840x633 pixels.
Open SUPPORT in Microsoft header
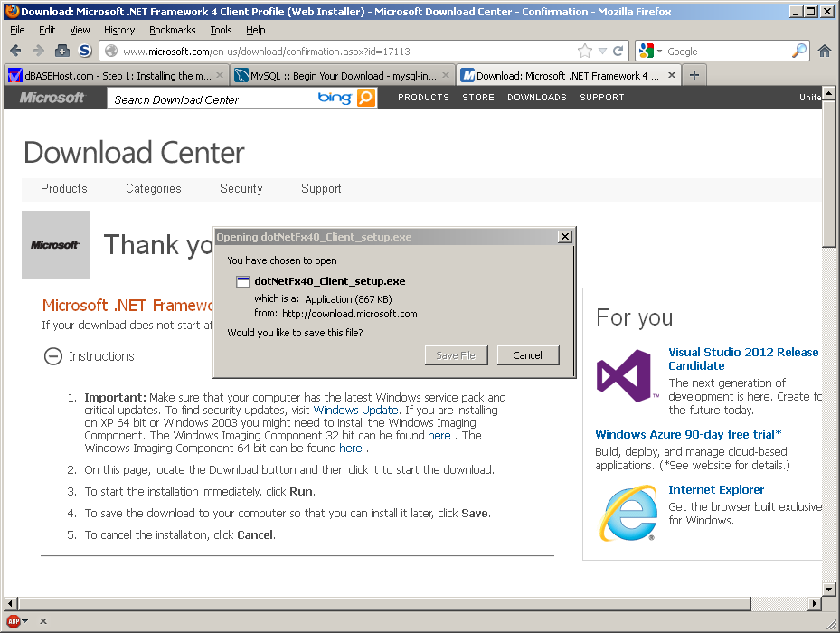point(601,97)
